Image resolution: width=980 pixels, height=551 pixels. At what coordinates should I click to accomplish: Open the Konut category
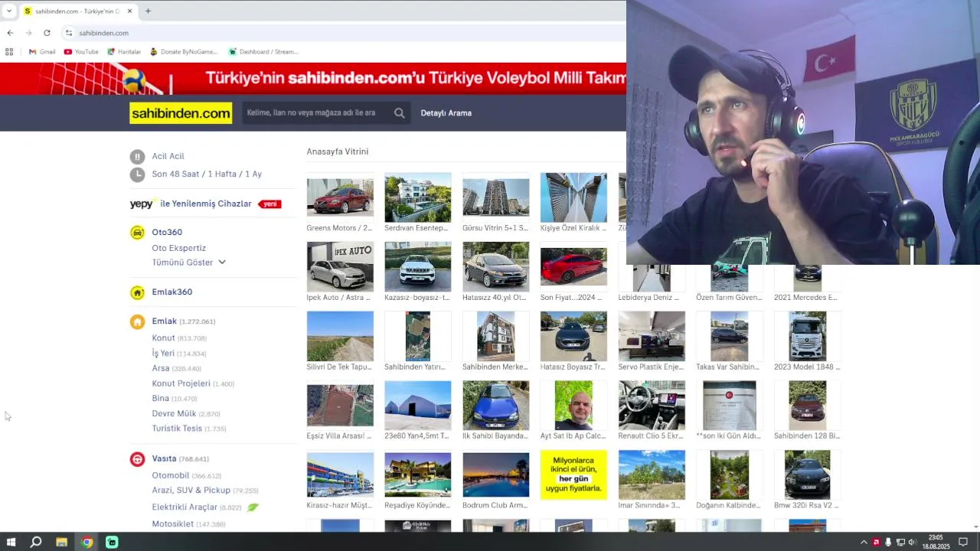(163, 338)
